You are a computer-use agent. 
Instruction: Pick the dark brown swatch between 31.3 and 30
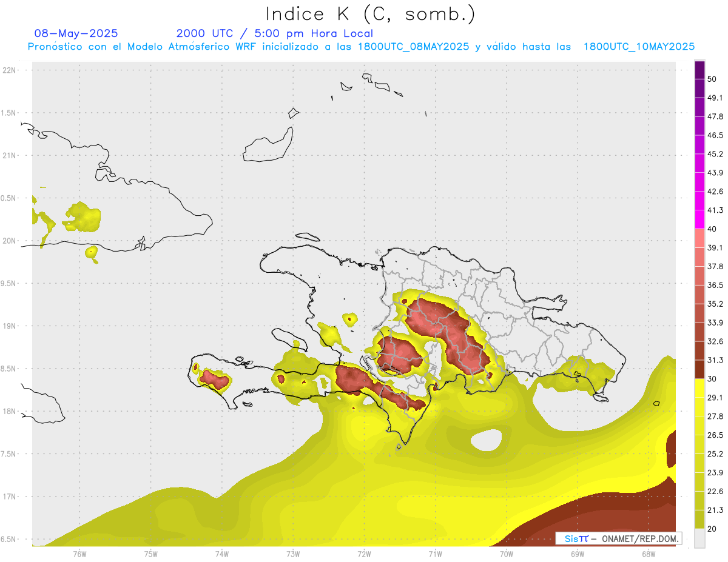699,369
